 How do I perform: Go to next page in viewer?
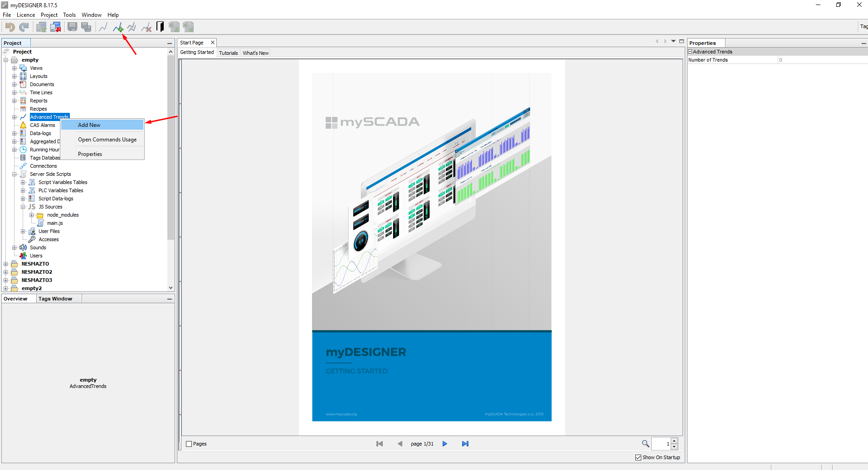(445, 444)
